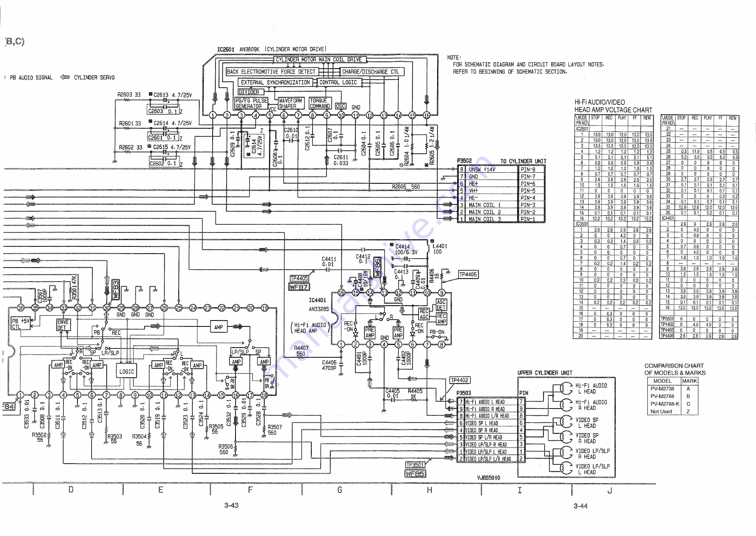Select the TORQUE COMMAND block
The image size is (756, 536).
[320, 103]
